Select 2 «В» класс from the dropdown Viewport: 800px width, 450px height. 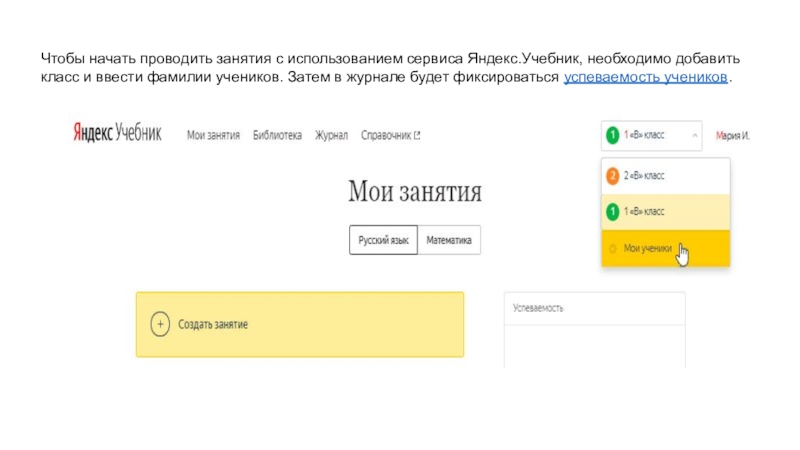(645, 176)
